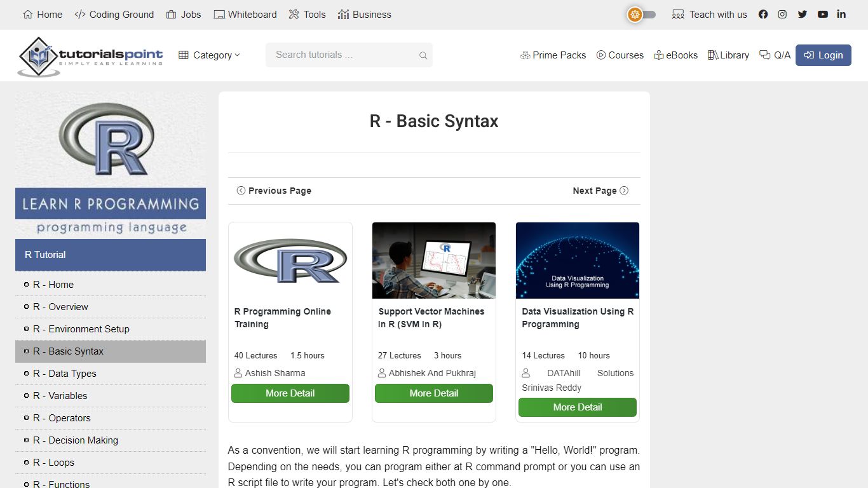More Detail for R Programming Online Training
The height and width of the screenshot is (488, 868).
tap(290, 393)
